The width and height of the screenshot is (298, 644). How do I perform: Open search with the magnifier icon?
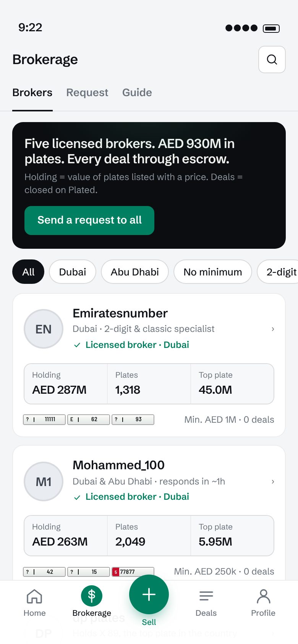click(x=272, y=60)
